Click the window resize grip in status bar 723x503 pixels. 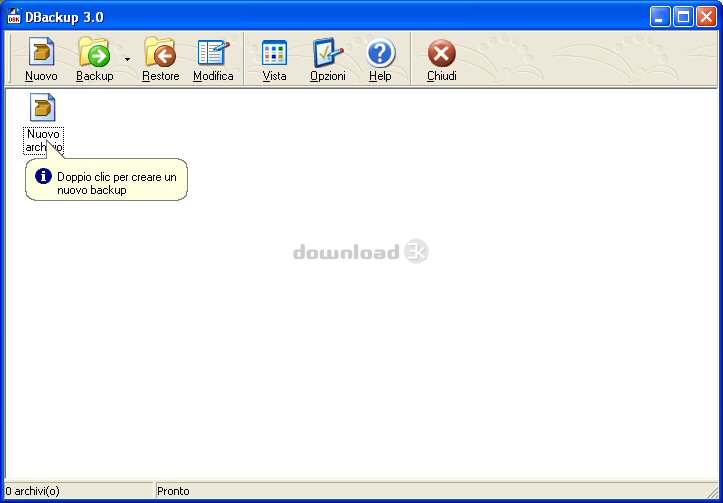712,491
